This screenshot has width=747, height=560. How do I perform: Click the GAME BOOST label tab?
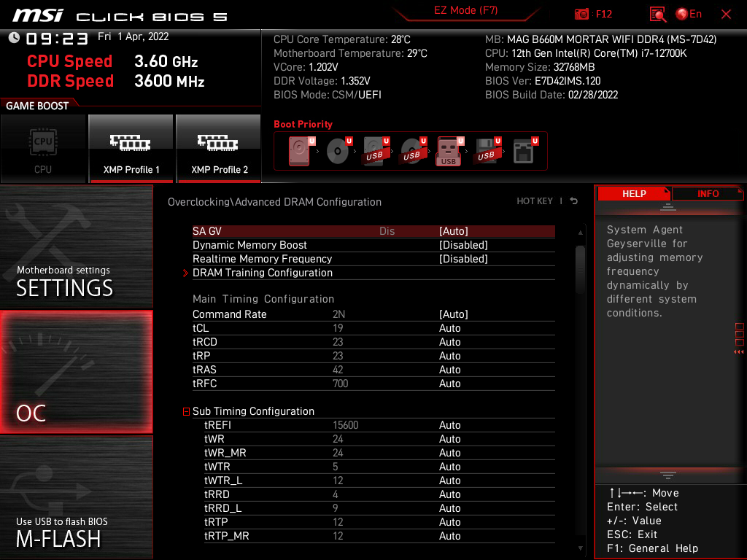37,106
